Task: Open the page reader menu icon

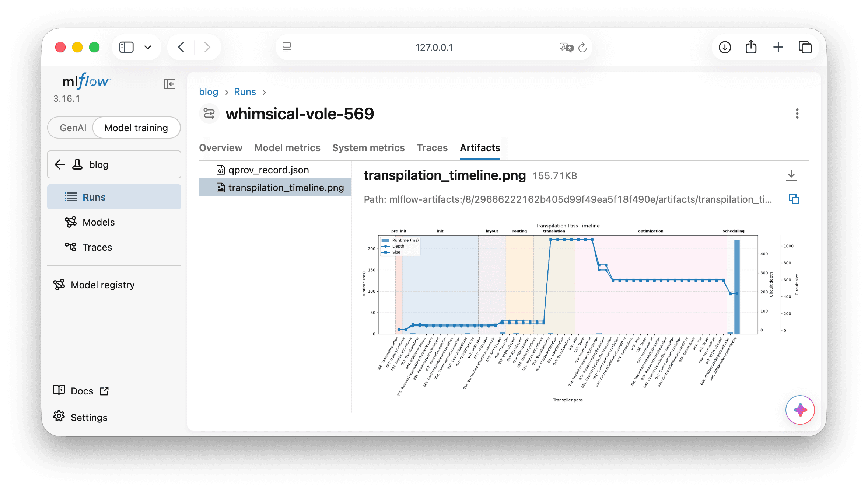Action: point(287,47)
